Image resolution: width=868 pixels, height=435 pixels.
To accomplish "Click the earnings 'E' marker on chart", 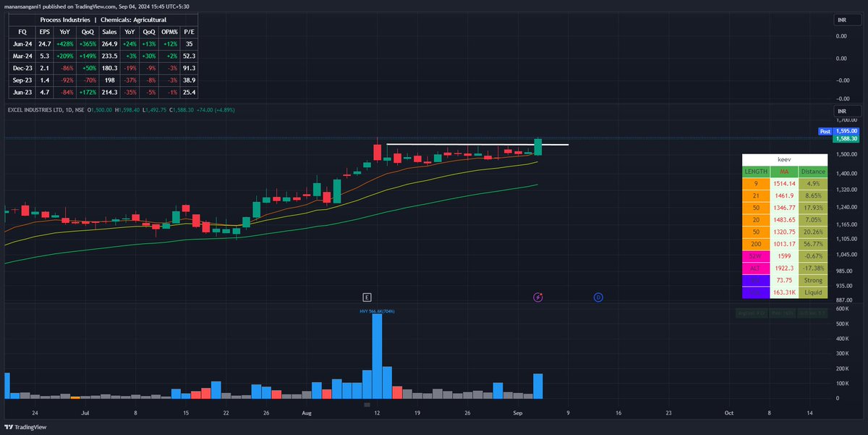I will pos(367,297).
